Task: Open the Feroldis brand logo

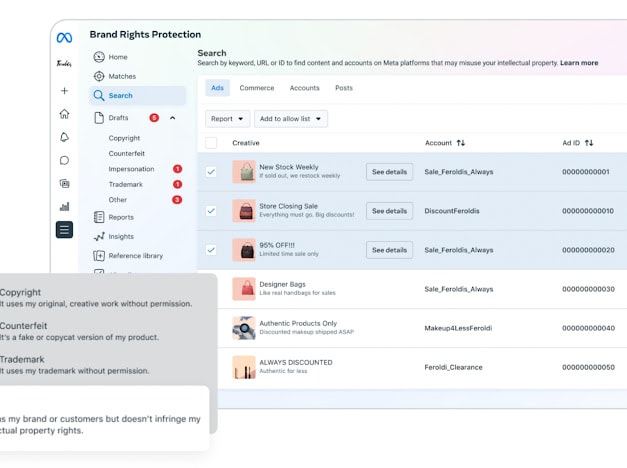Action: pyautogui.click(x=64, y=63)
